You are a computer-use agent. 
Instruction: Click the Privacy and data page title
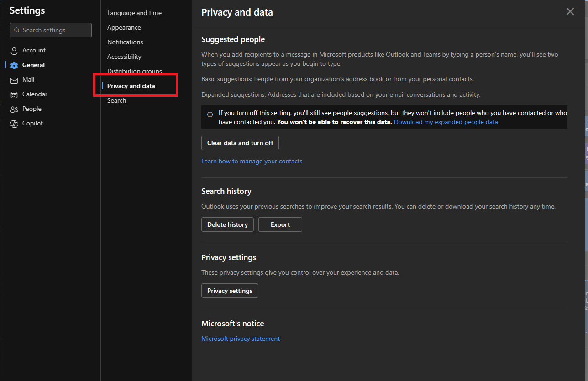pyautogui.click(x=237, y=12)
